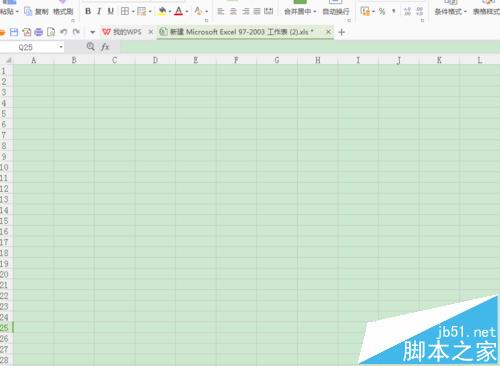
Task: Apply distributed alignment icon
Action: pos(269,12)
